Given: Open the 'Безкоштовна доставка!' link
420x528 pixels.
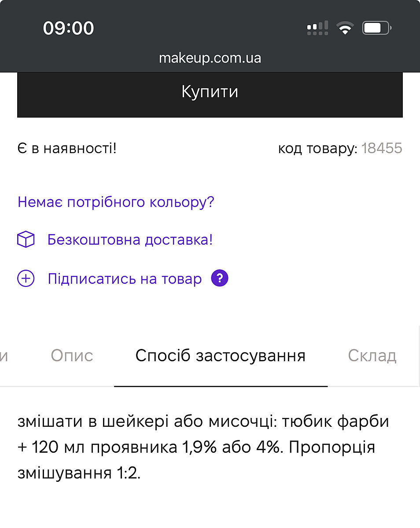Looking at the screenshot, I should pos(130,240).
